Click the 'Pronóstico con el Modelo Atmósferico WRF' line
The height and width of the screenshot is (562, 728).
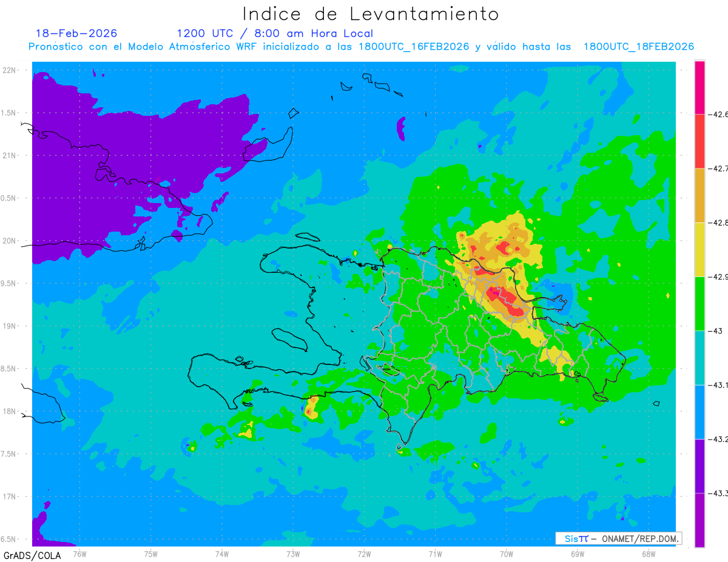click(x=361, y=47)
